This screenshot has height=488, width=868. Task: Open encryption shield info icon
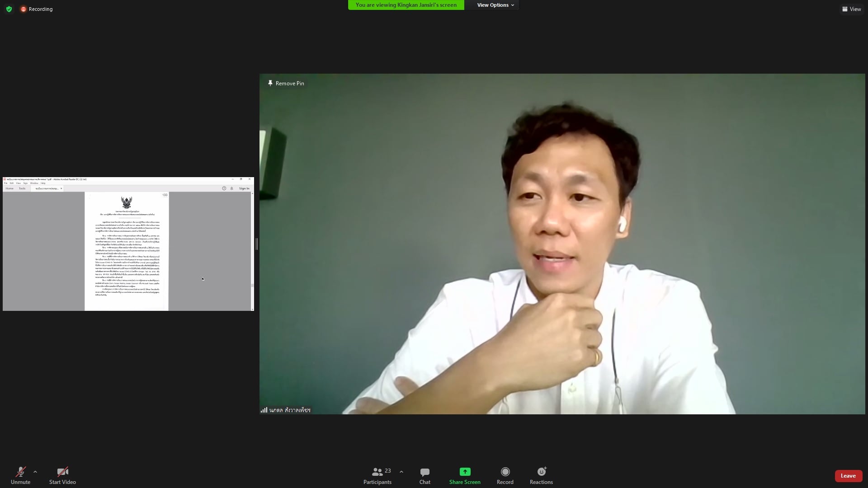9,9
